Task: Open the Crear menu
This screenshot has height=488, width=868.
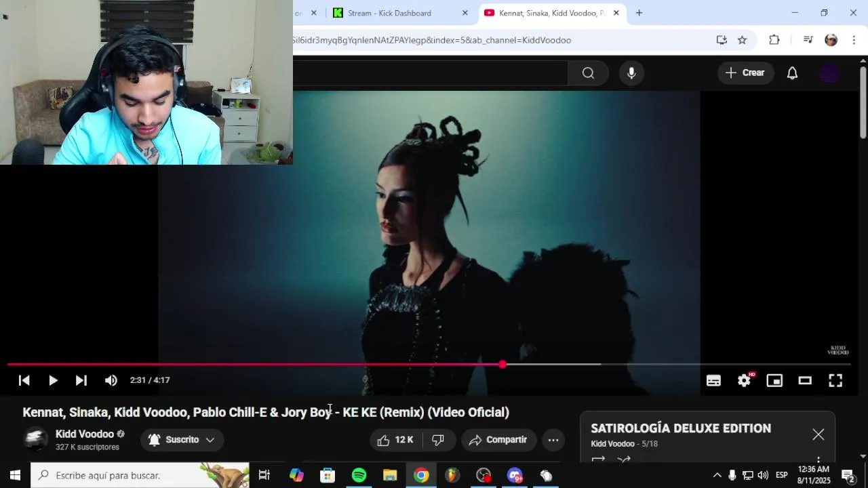Action: click(x=745, y=73)
